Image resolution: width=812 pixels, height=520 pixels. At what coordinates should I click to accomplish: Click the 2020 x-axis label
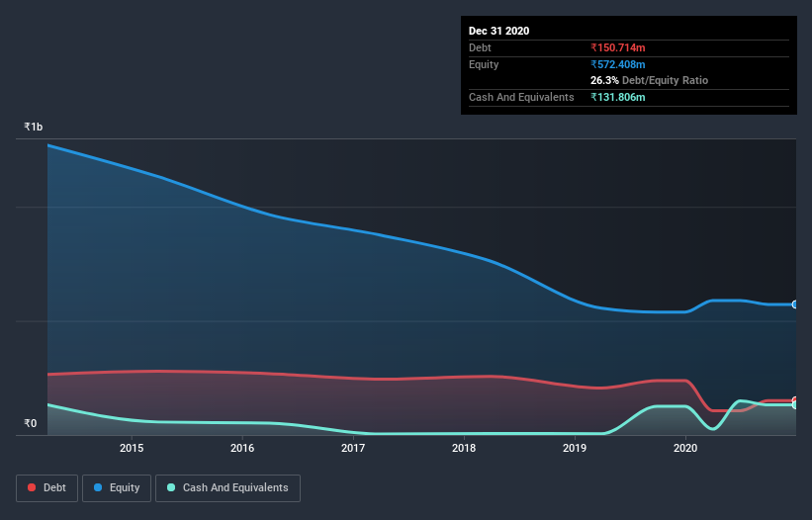pyautogui.click(x=685, y=448)
